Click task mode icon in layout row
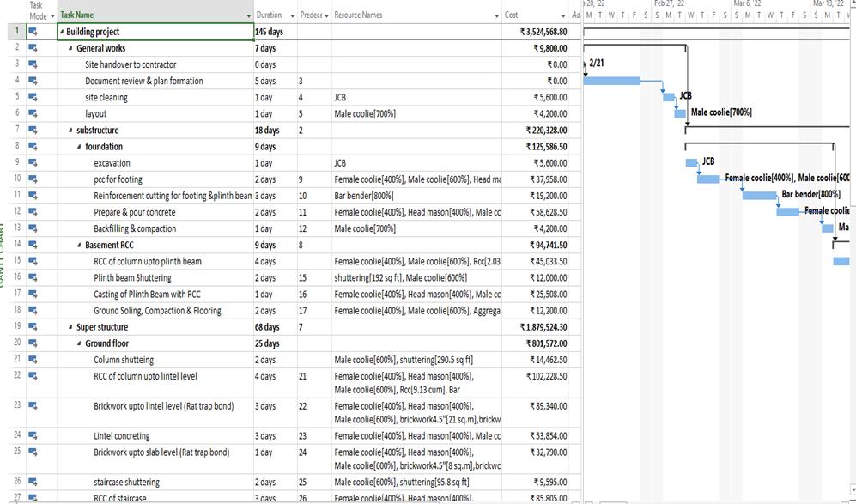 pyautogui.click(x=33, y=113)
